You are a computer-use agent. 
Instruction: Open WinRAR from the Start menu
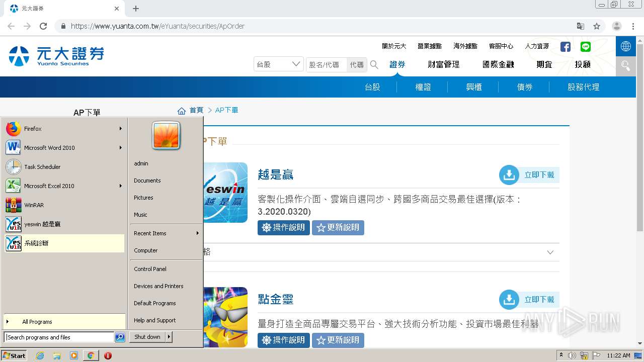tap(64, 205)
